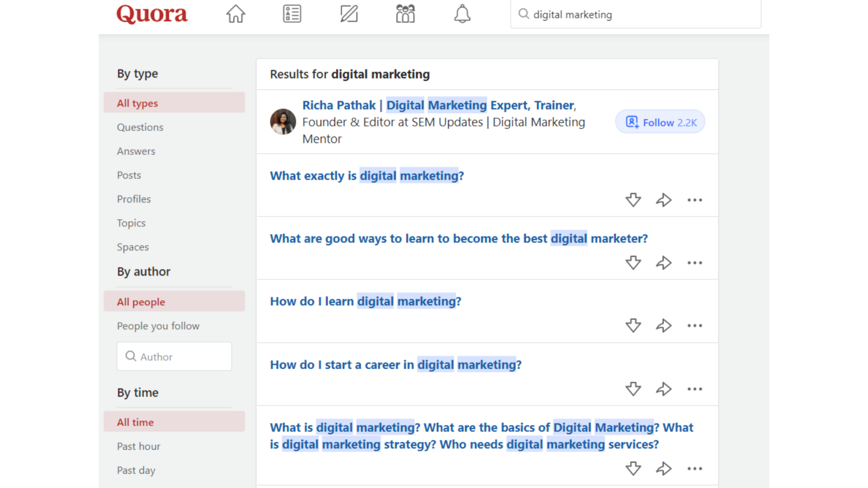
Task: Follow Richa Pathak
Action: coord(660,122)
